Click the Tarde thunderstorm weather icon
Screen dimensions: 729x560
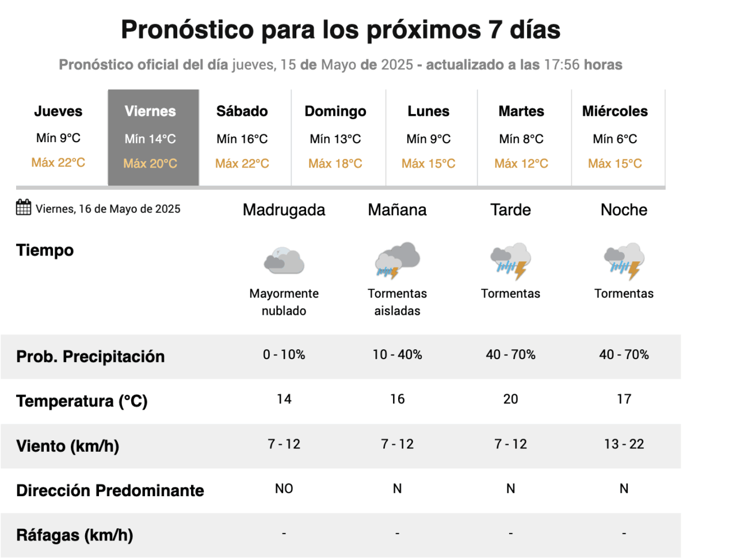point(510,261)
